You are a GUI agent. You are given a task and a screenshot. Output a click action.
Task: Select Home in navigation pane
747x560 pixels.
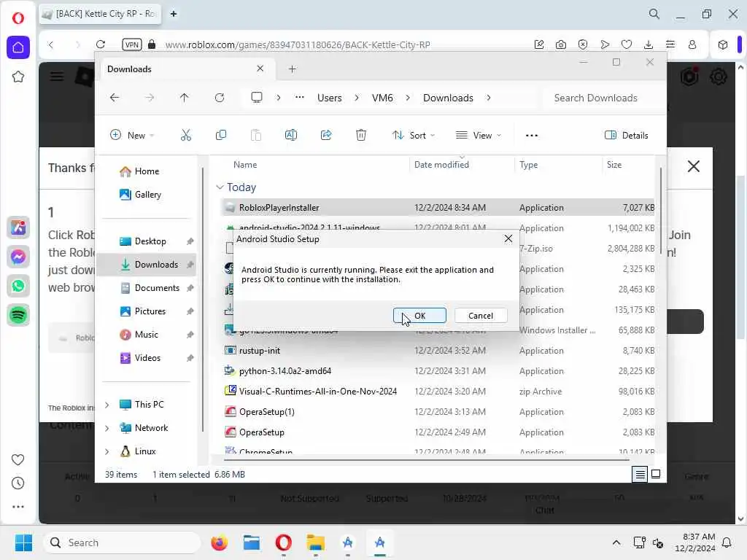click(147, 171)
